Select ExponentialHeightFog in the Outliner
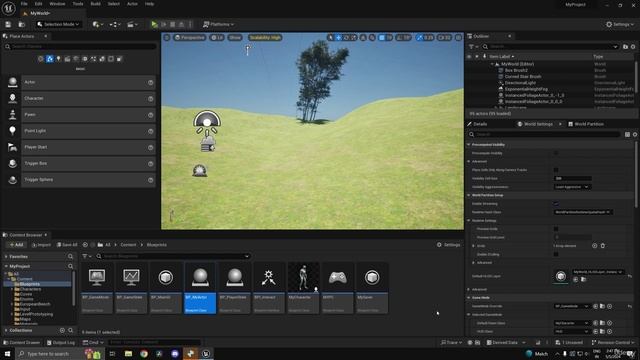This screenshot has width=640, height=360. coord(526,89)
